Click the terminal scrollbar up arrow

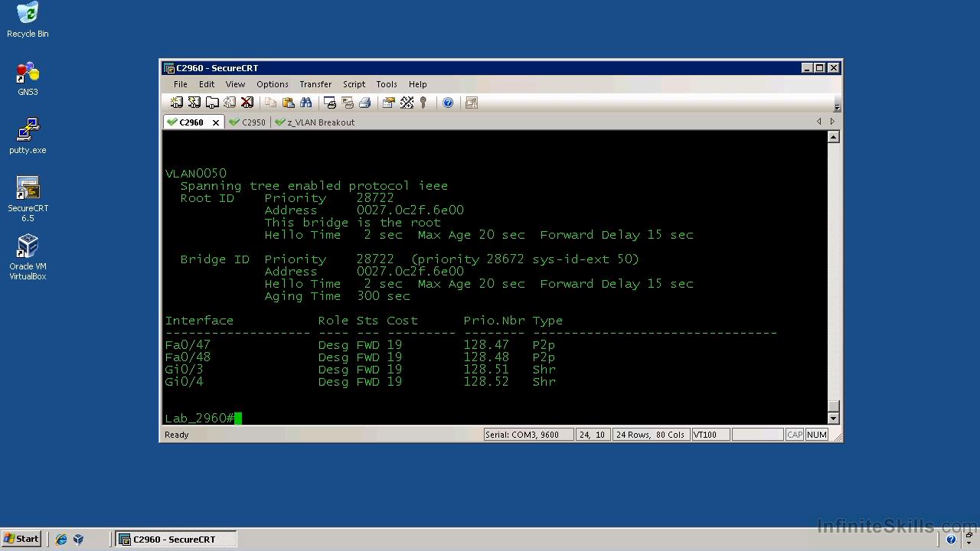click(834, 137)
